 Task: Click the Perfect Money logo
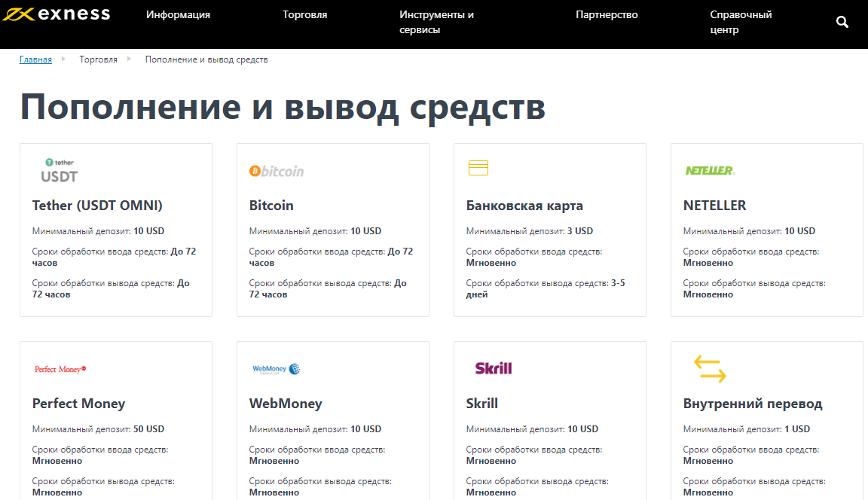click(x=60, y=369)
